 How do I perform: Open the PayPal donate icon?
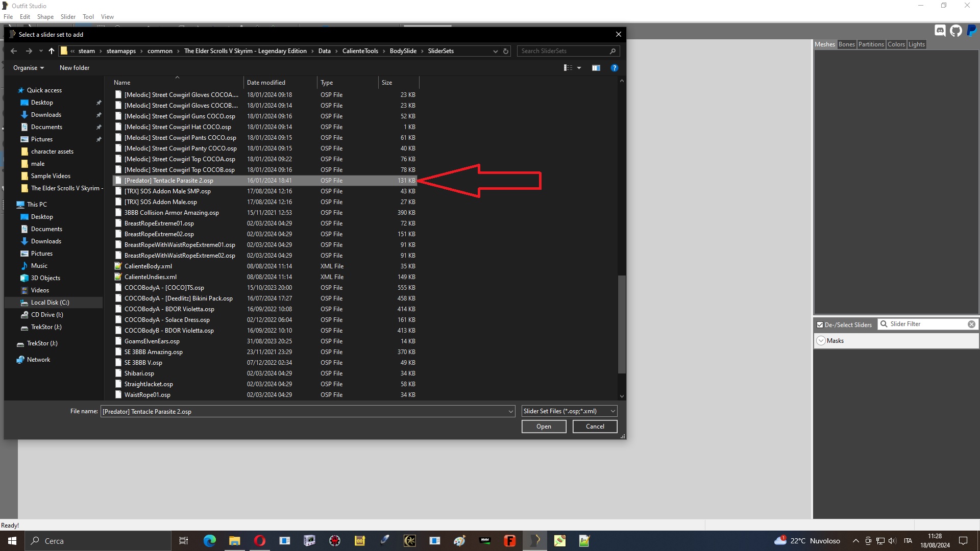pos(972,31)
